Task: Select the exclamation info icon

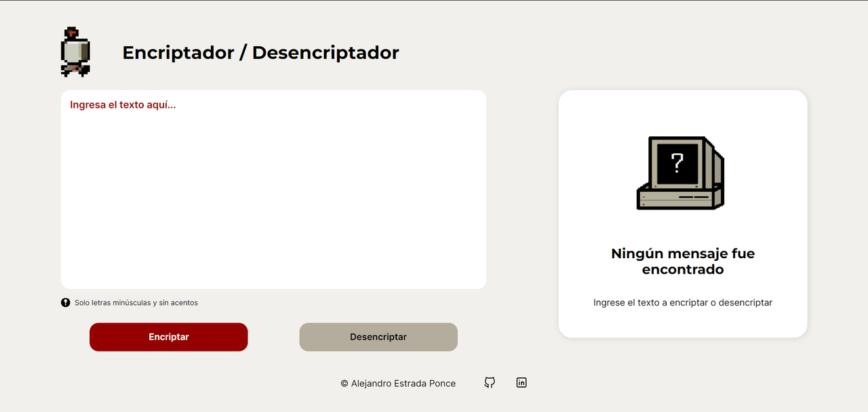Action: click(x=65, y=302)
